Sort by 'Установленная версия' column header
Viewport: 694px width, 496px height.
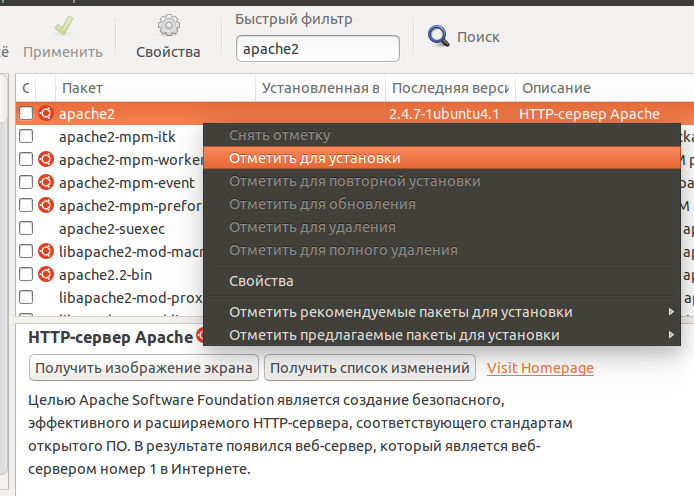tap(320, 88)
